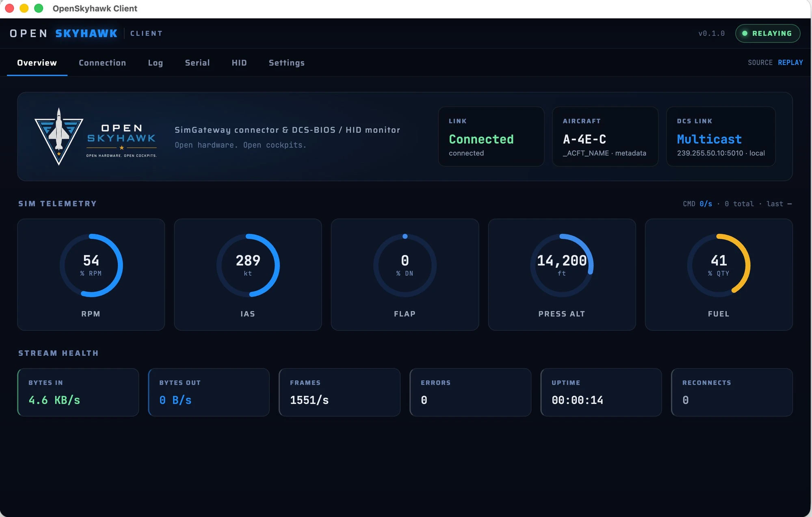Click the Open Skyhawk jet logo
Image resolution: width=812 pixels, height=517 pixels.
59,136
